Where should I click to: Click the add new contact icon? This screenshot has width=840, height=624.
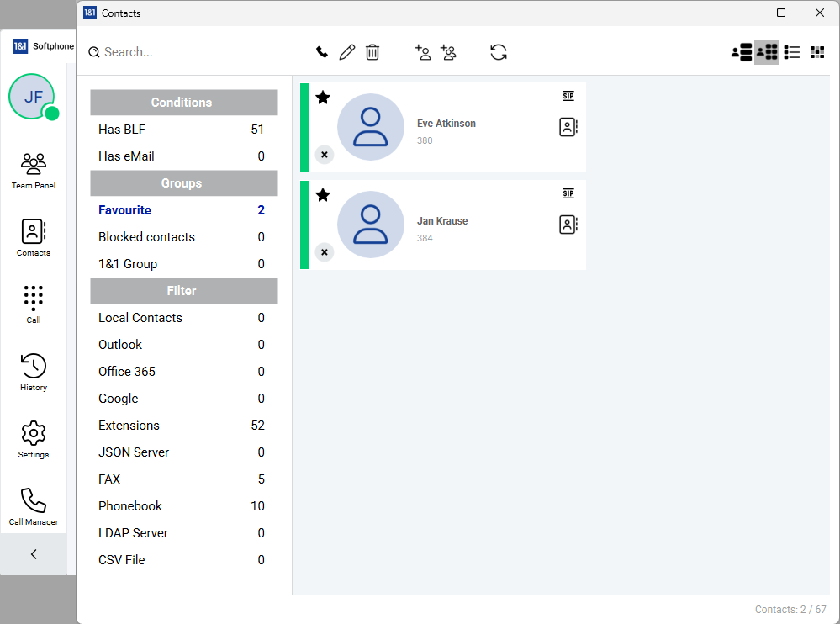point(423,52)
